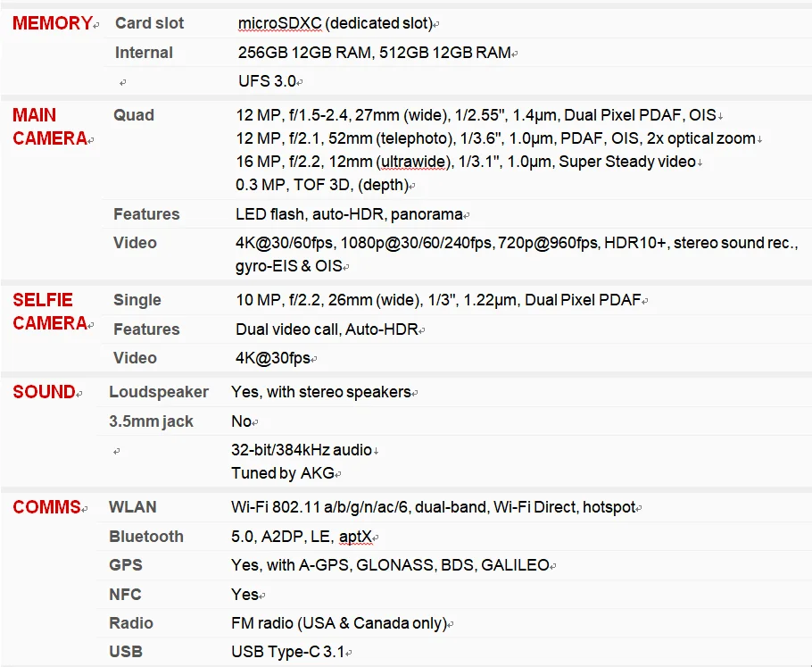Viewport: 812px width, 667px height.
Task: Click the COMMS section heading
Action: pos(46,507)
